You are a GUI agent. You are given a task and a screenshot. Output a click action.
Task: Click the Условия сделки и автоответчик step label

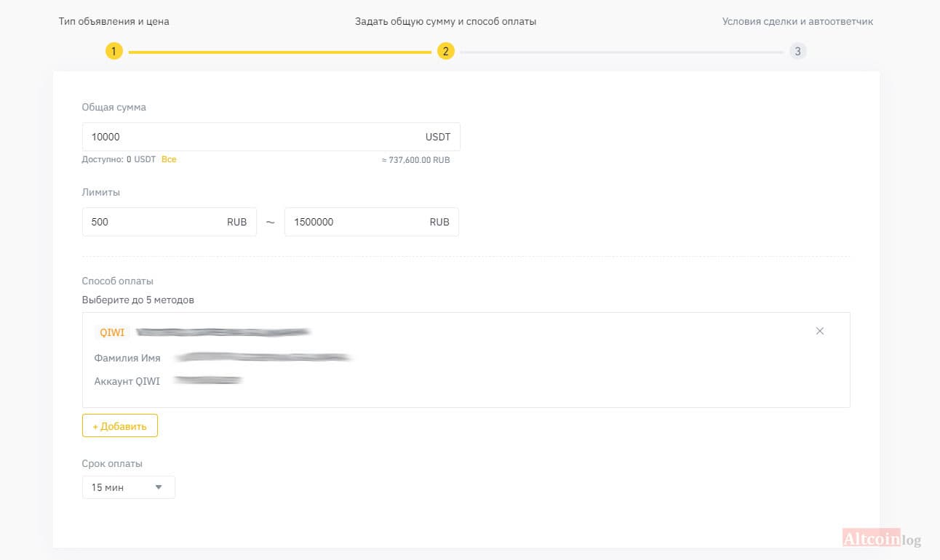[x=798, y=21]
